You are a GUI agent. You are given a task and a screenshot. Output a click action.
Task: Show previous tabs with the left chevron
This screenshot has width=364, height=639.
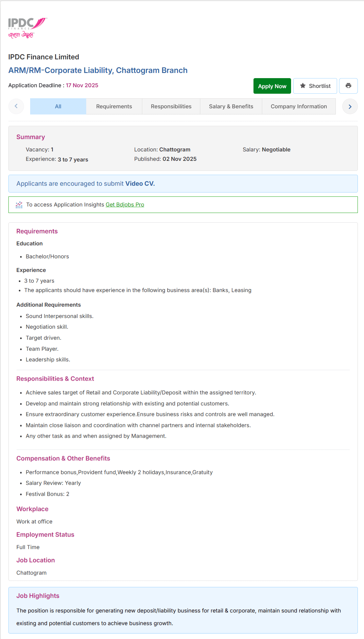16,106
